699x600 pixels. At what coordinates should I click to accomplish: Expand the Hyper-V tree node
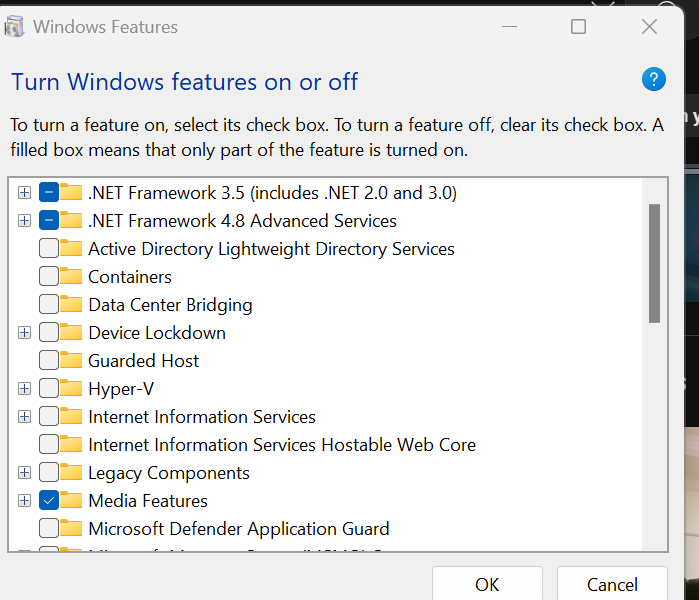pos(25,389)
